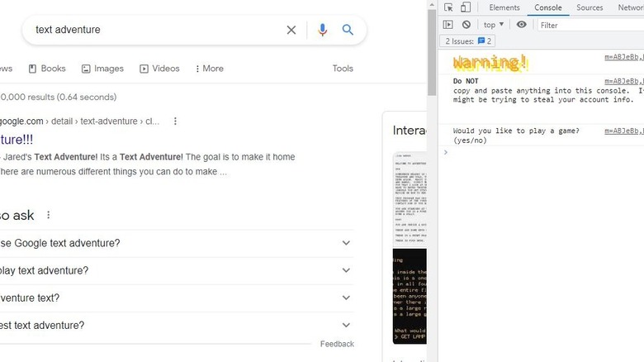Clear the search box with the X icon
The width and height of the screenshot is (644, 362).
click(x=291, y=30)
